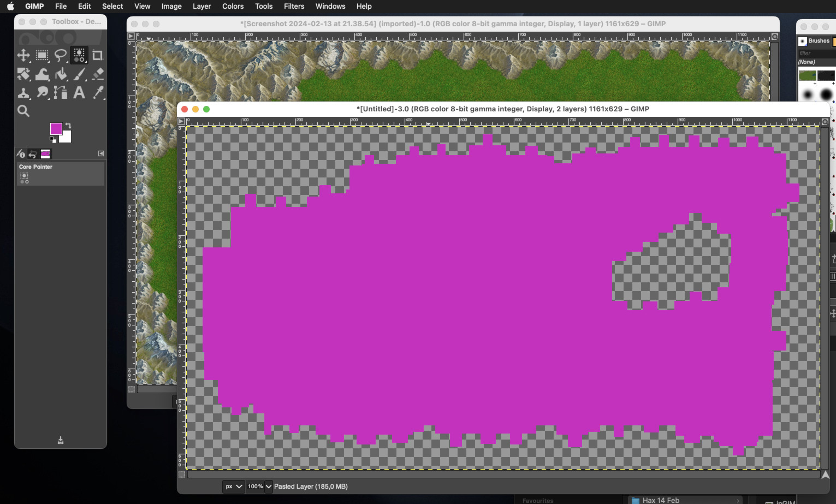Select the Zoom magnifier tool

pos(23,111)
